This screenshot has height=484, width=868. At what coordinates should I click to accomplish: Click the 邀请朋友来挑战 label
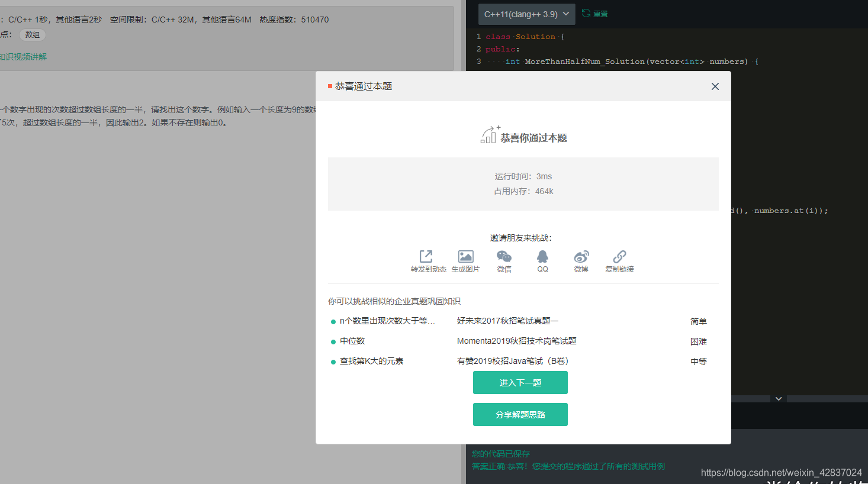point(521,238)
